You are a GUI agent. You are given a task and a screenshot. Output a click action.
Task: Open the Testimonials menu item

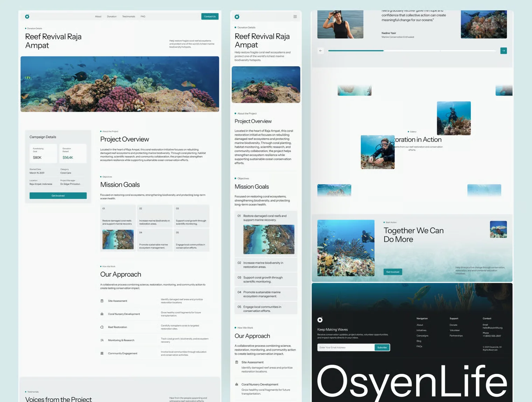128,16
